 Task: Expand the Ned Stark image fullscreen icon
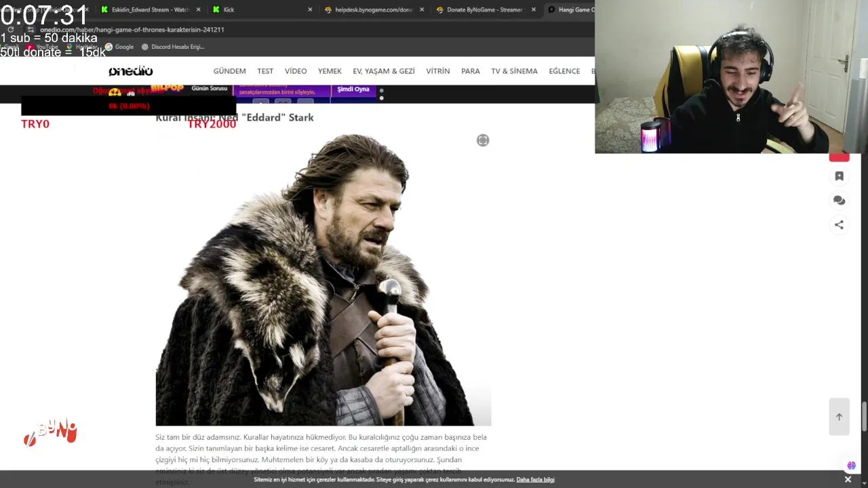pos(483,140)
